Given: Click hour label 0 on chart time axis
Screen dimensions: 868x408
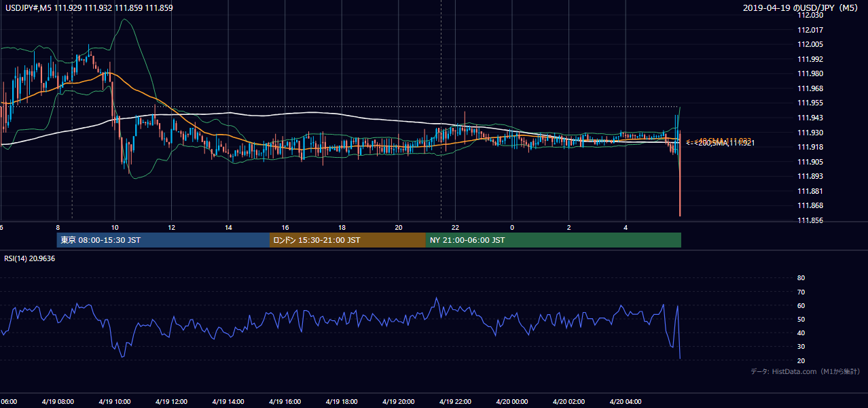Looking at the screenshot, I should click(x=512, y=228).
